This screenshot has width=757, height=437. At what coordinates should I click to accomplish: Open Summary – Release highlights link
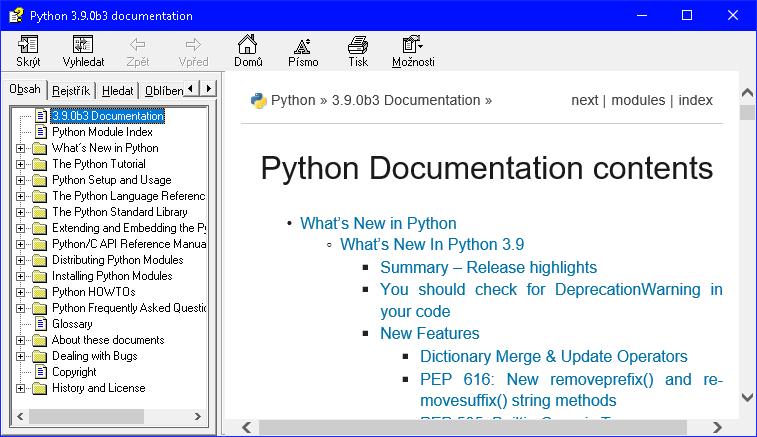pos(489,267)
